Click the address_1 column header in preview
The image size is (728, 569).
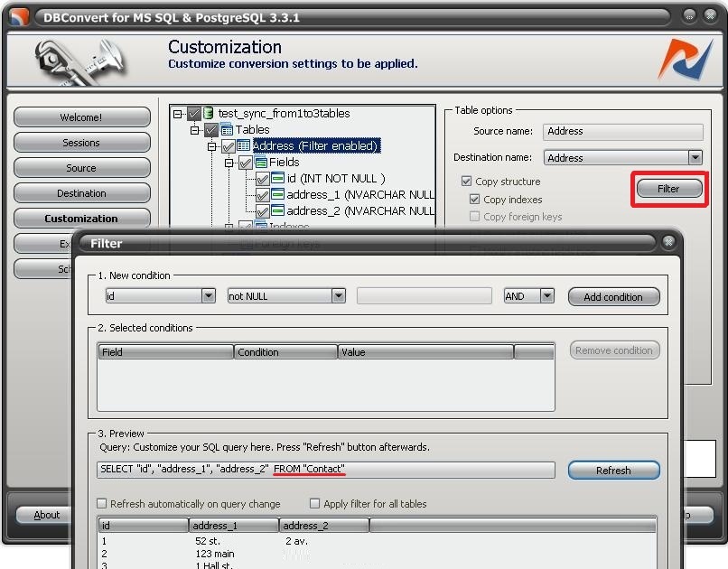[234, 526]
